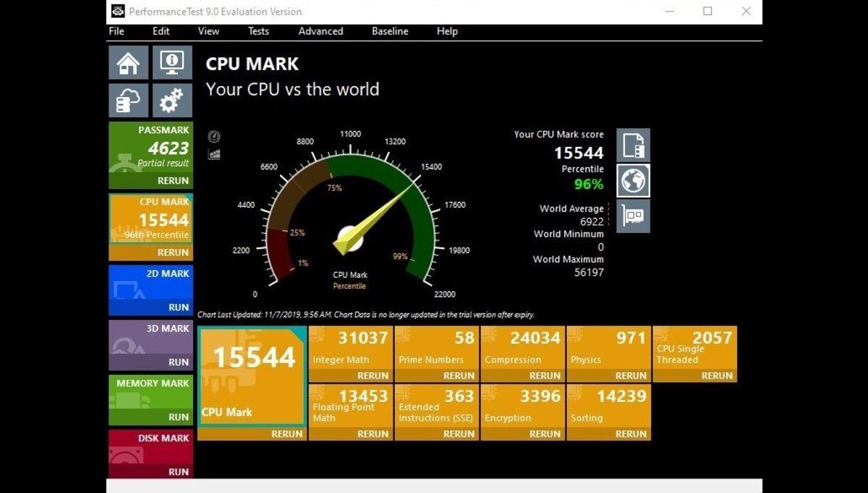
Task: Click the system information monitor icon
Action: (171, 62)
